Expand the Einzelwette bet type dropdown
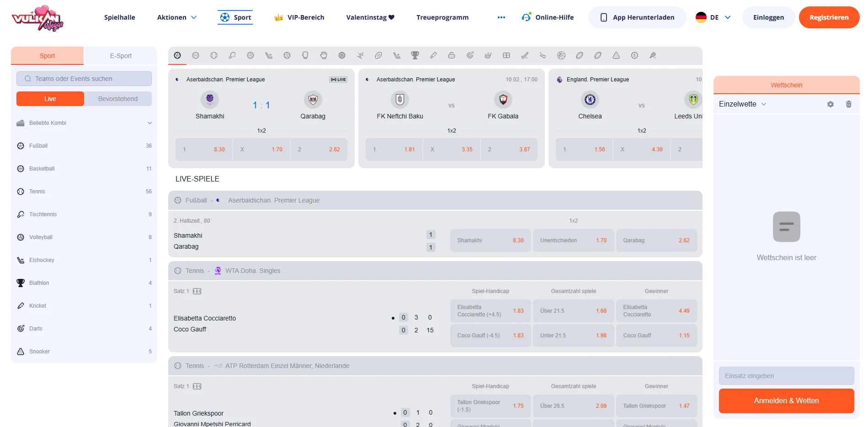Image resolution: width=868 pixels, height=427 pixels. click(742, 104)
